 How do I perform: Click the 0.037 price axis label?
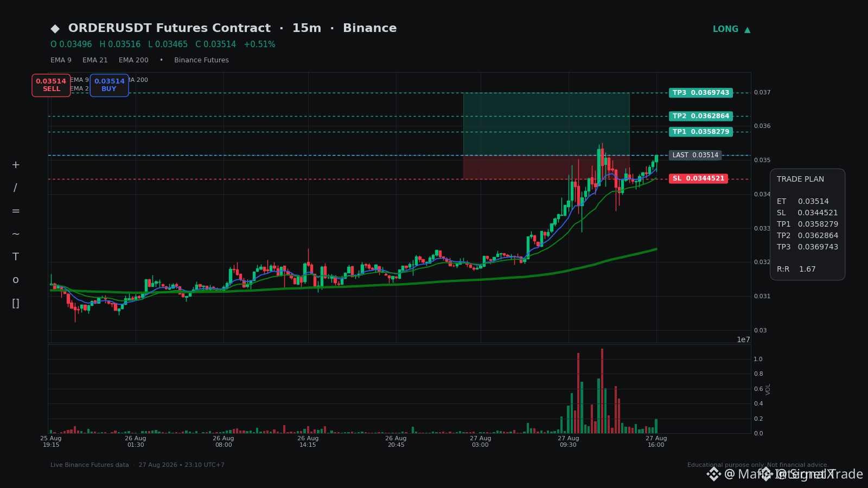(x=762, y=93)
